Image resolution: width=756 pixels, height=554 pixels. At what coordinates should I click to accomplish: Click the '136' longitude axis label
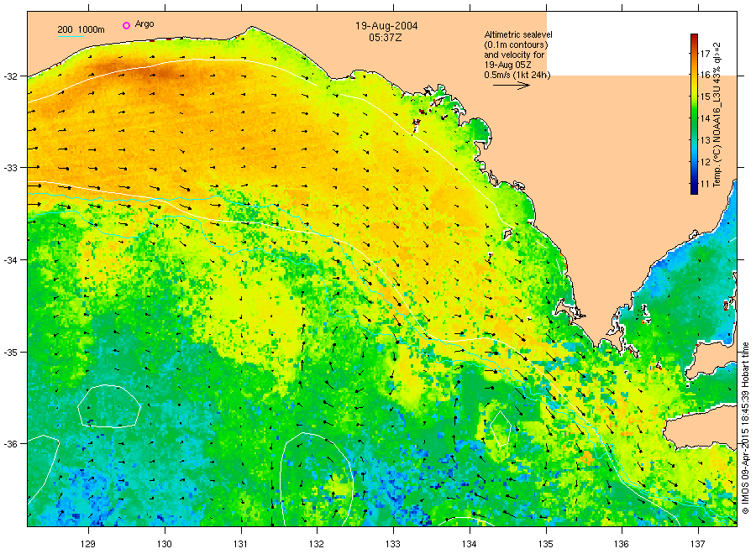coord(622,544)
